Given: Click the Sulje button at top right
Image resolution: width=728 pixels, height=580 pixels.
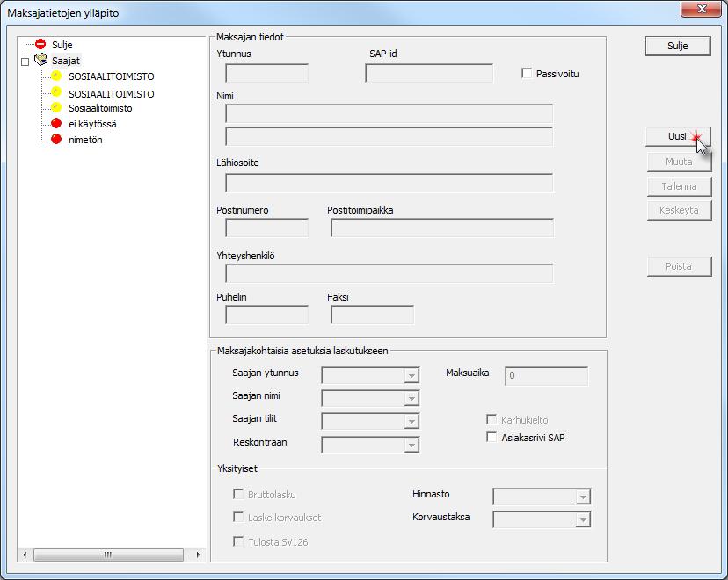Looking at the screenshot, I should coord(678,46).
